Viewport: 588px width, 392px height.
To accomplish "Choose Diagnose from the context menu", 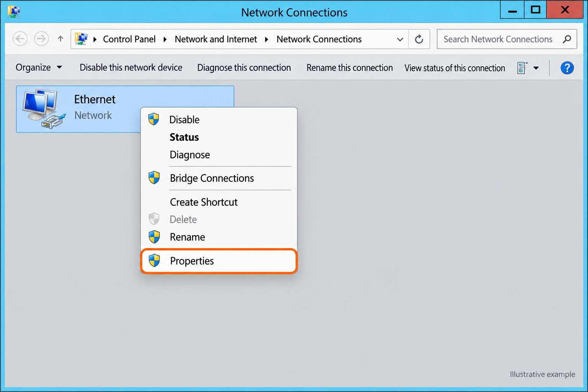I will [x=219, y=155].
